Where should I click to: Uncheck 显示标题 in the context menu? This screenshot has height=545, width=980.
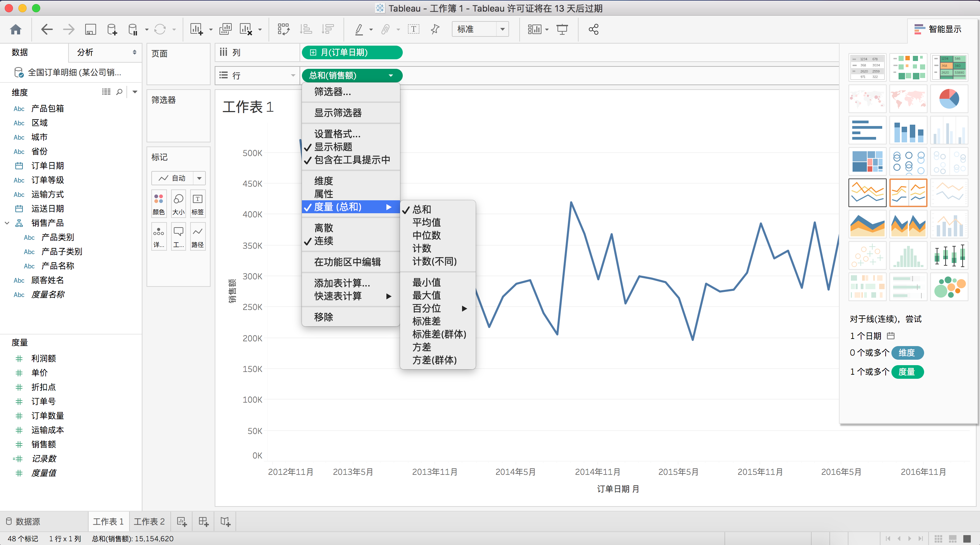coord(333,147)
